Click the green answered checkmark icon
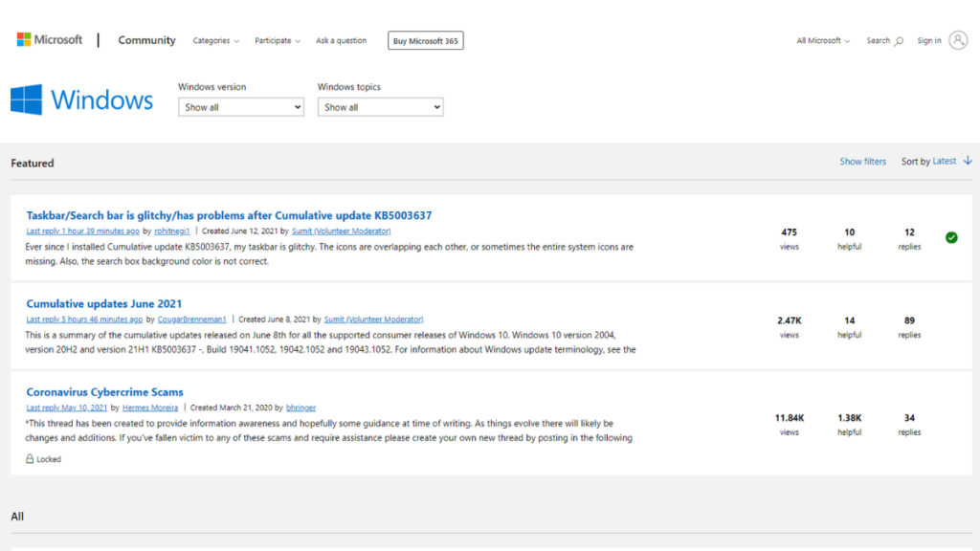The height and width of the screenshot is (551, 980). coord(951,237)
